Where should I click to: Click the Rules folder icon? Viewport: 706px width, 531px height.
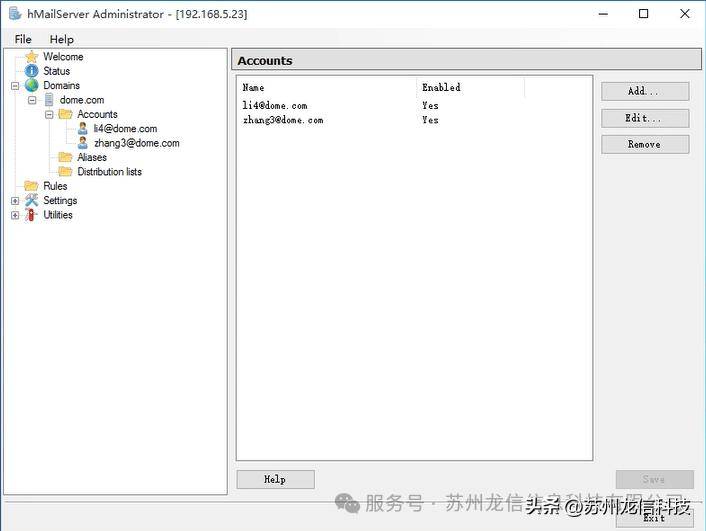click(32, 186)
